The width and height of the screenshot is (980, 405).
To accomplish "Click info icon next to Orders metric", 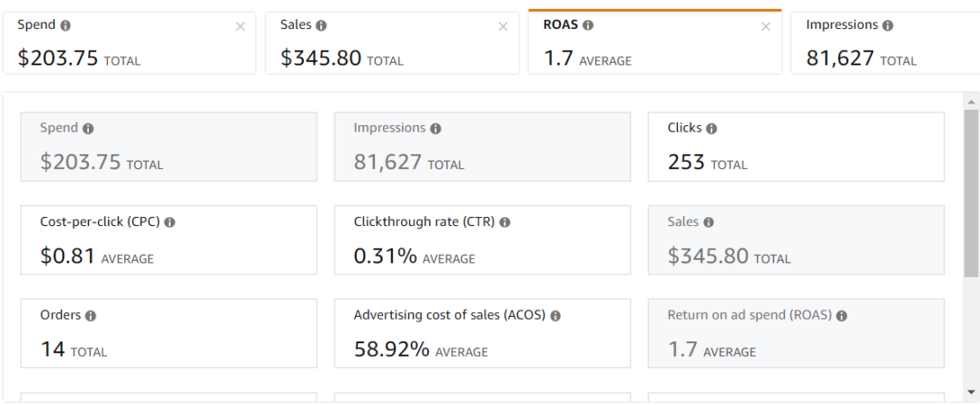I will (x=91, y=316).
